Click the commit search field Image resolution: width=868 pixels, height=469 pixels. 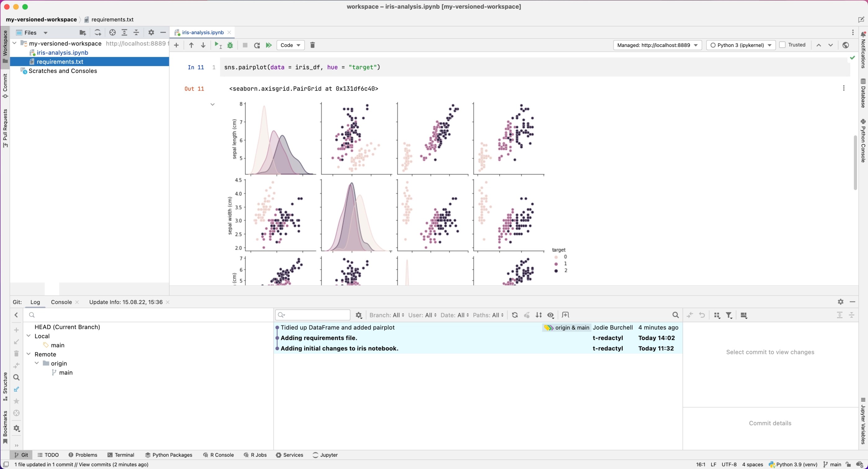point(312,315)
